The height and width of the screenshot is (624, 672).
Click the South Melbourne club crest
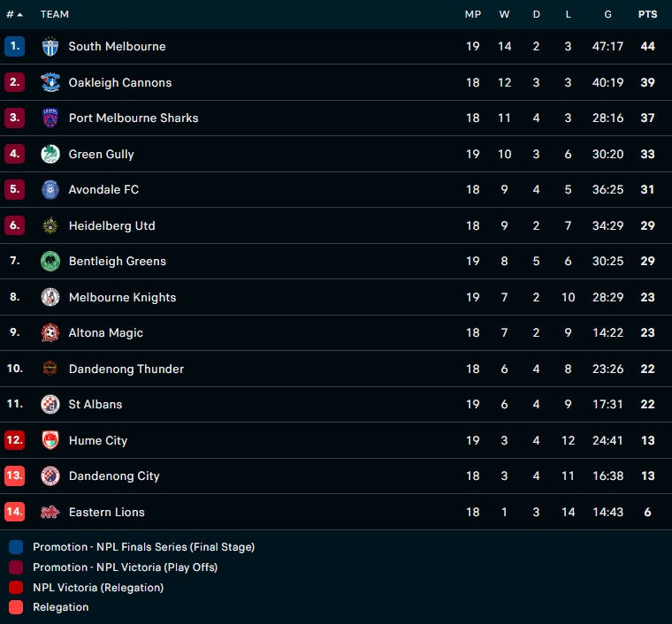[50, 47]
